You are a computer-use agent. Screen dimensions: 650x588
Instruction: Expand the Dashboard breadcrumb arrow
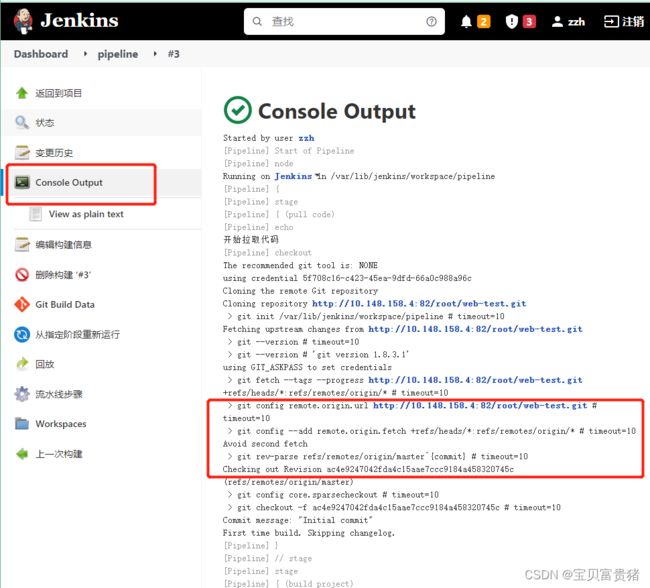click(x=85, y=54)
